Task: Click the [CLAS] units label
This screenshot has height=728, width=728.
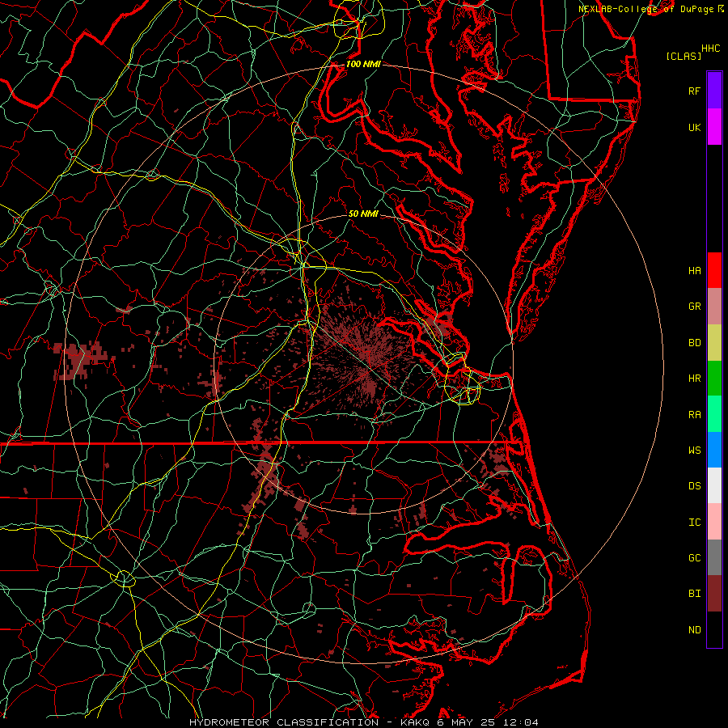Action: pos(684,56)
